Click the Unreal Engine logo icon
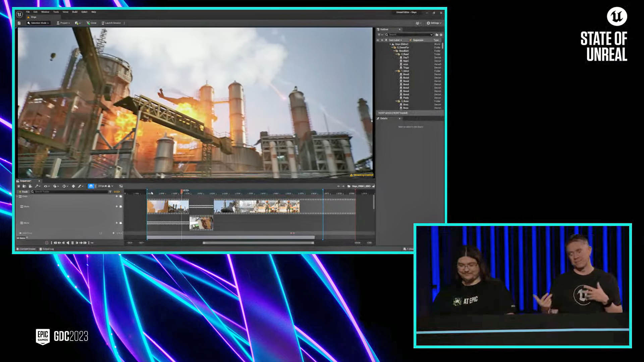This screenshot has height=362, width=644. click(19, 14)
